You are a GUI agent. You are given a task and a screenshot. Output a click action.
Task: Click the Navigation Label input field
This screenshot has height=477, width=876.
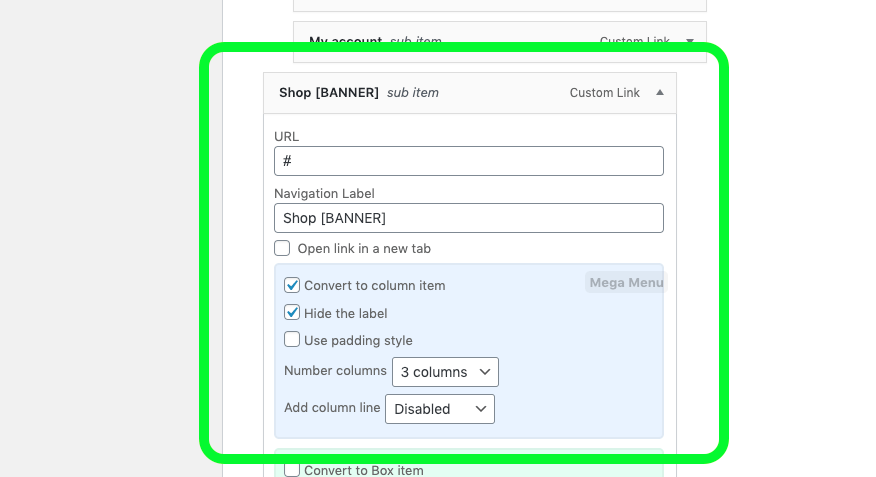pyautogui.click(x=469, y=218)
